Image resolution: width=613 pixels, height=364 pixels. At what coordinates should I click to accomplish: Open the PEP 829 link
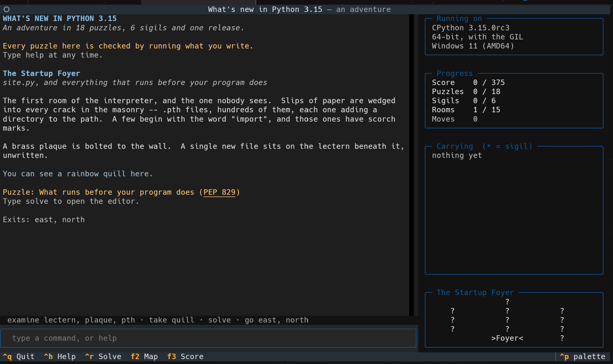point(219,192)
